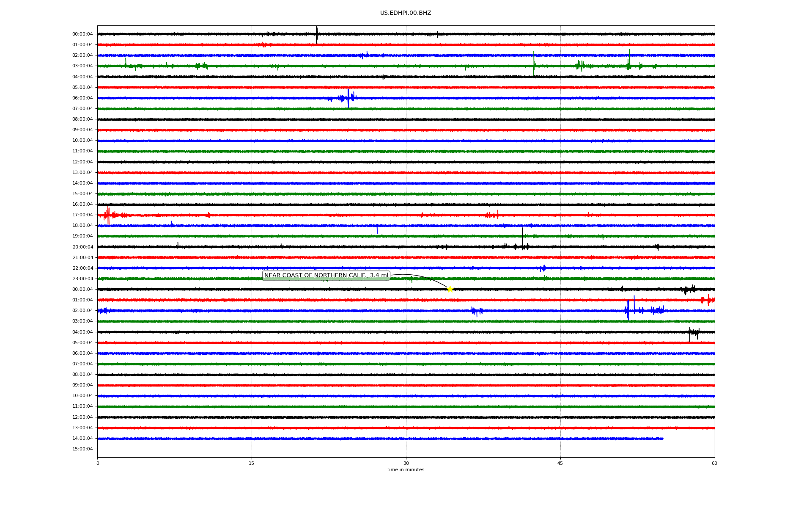Image resolution: width=812 pixels, height=508 pixels.
Task: Click the blue burst on first 06:00:04 trace
Action: (348, 98)
